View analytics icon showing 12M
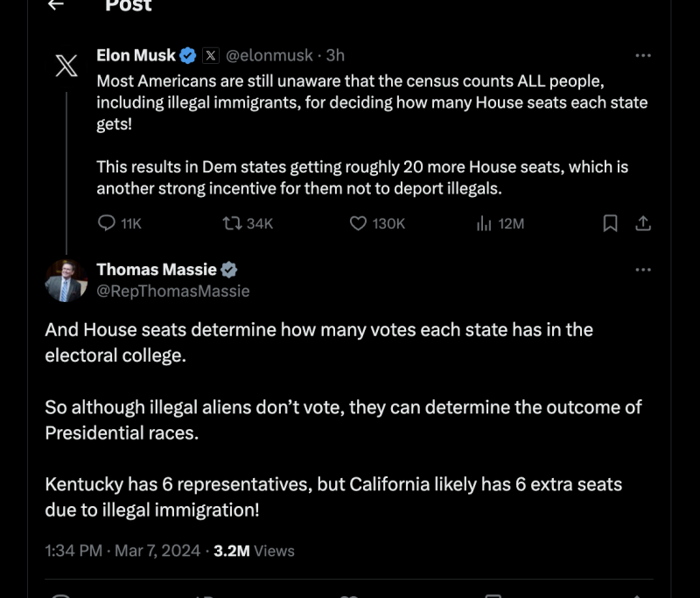This screenshot has width=700, height=598. [x=484, y=223]
